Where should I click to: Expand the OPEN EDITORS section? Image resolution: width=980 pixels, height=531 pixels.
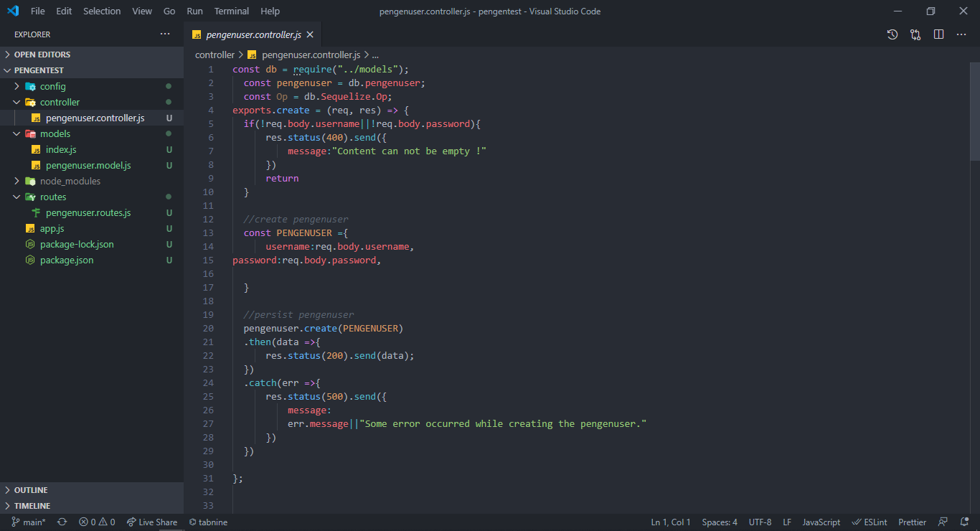tap(92, 55)
